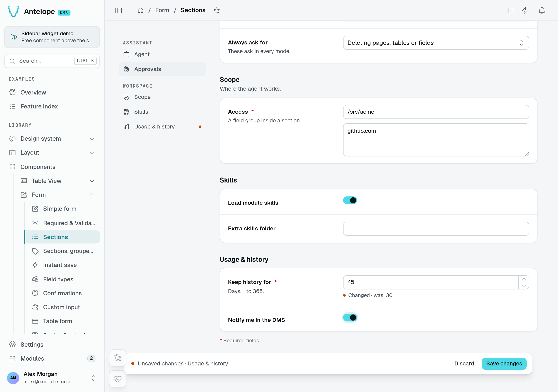The width and height of the screenshot is (558, 392).
Task: Open sidebar Settings
Action: point(52,345)
